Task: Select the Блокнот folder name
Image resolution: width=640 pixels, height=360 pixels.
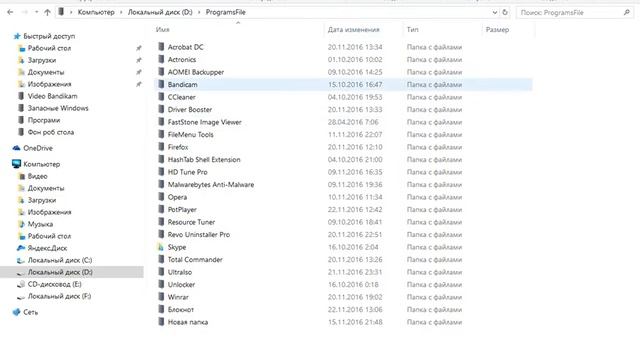Action: point(180,309)
